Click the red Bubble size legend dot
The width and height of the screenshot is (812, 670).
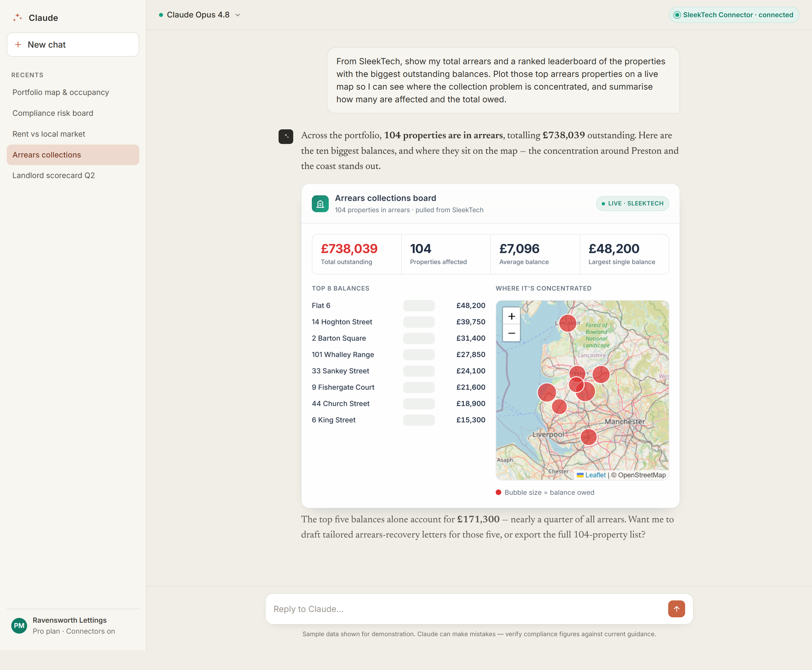tap(498, 492)
